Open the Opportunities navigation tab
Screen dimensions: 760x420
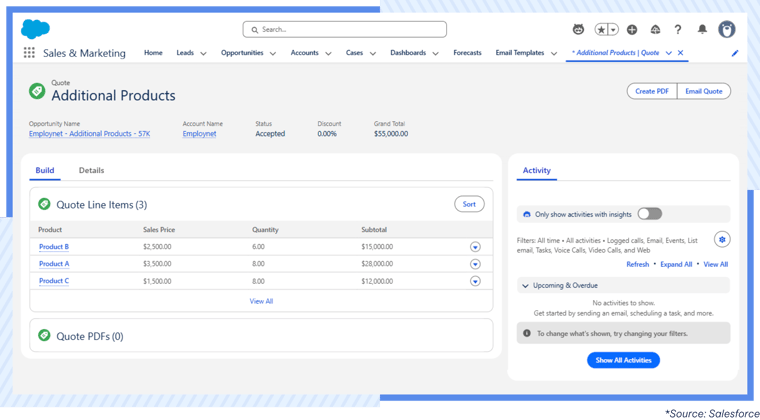click(242, 53)
